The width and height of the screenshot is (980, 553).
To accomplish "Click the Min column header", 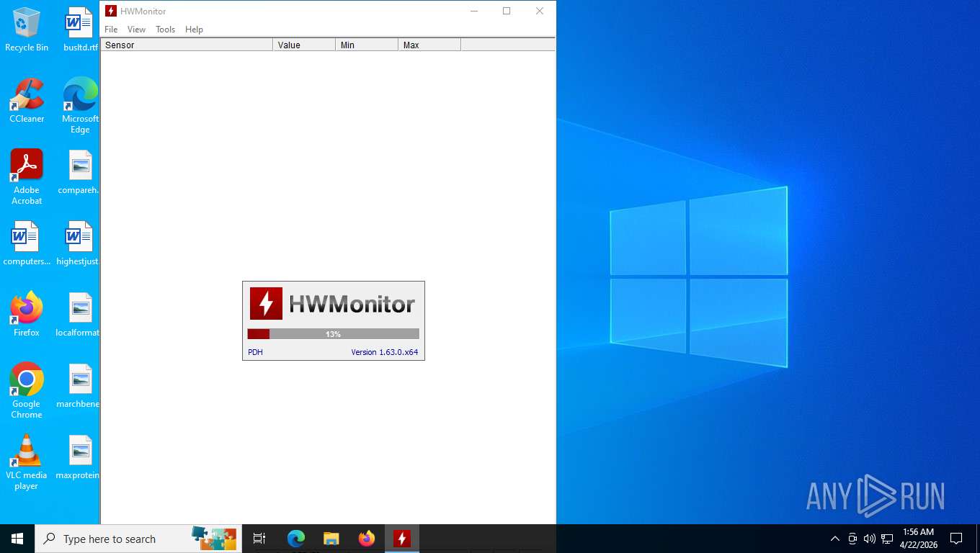I will (367, 45).
